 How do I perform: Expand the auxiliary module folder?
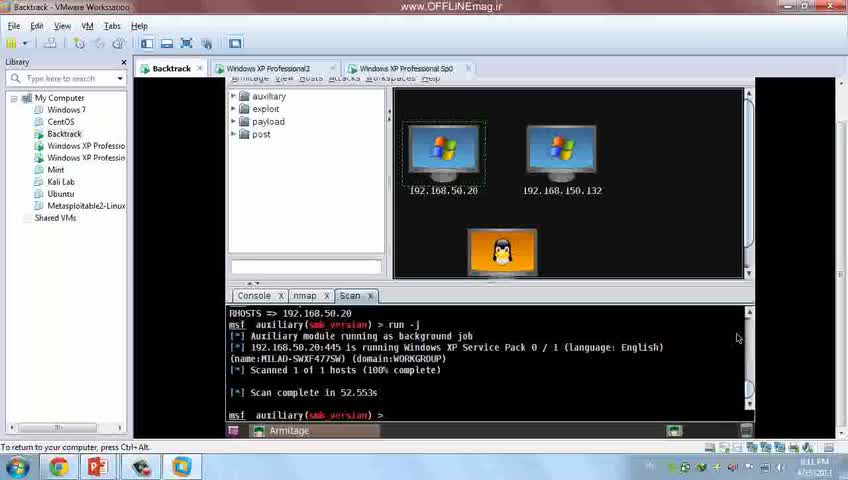click(234, 96)
